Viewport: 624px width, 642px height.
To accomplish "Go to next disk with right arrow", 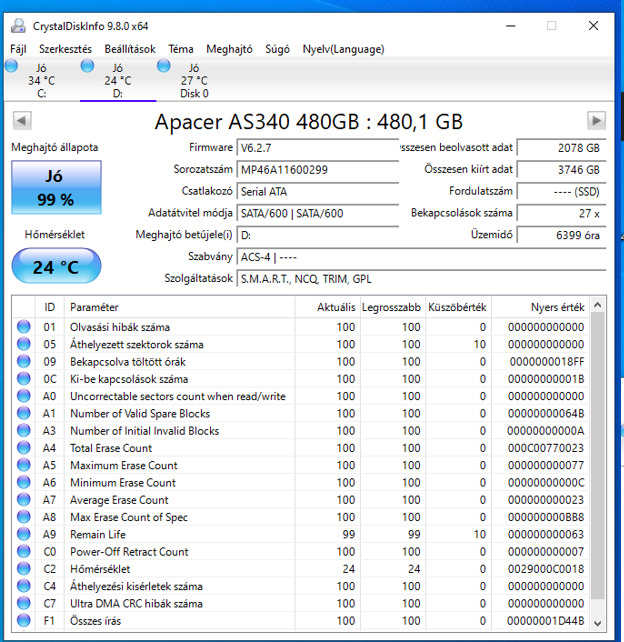I will pos(597,121).
